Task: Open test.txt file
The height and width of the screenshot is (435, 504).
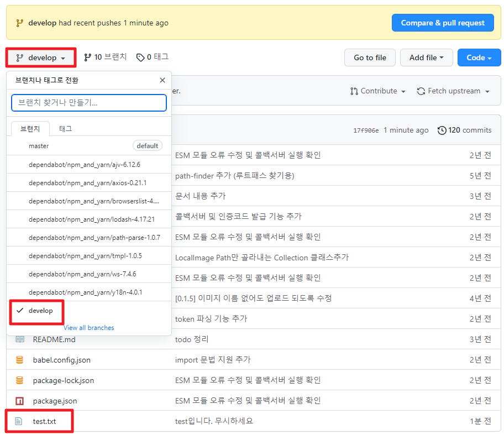Action: 44,422
